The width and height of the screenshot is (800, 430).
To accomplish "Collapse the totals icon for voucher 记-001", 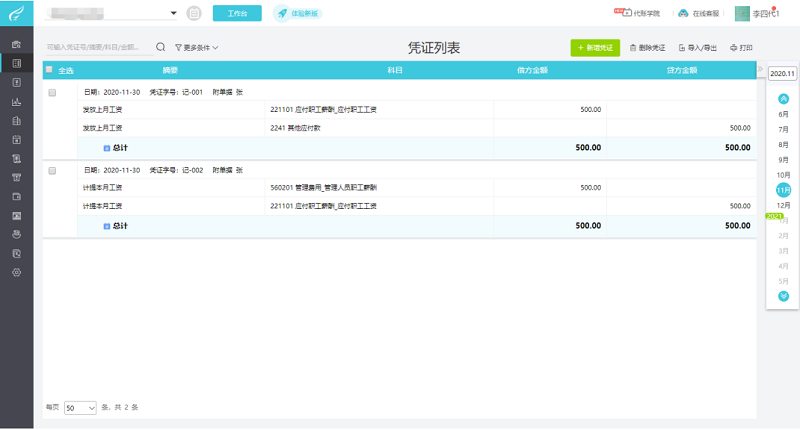I will (106, 147).
